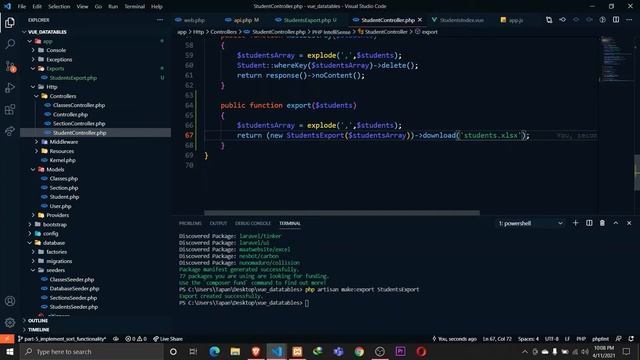Click the feedback icon in status bar
Screen dimensions: 640x360
tap(619, 339)
